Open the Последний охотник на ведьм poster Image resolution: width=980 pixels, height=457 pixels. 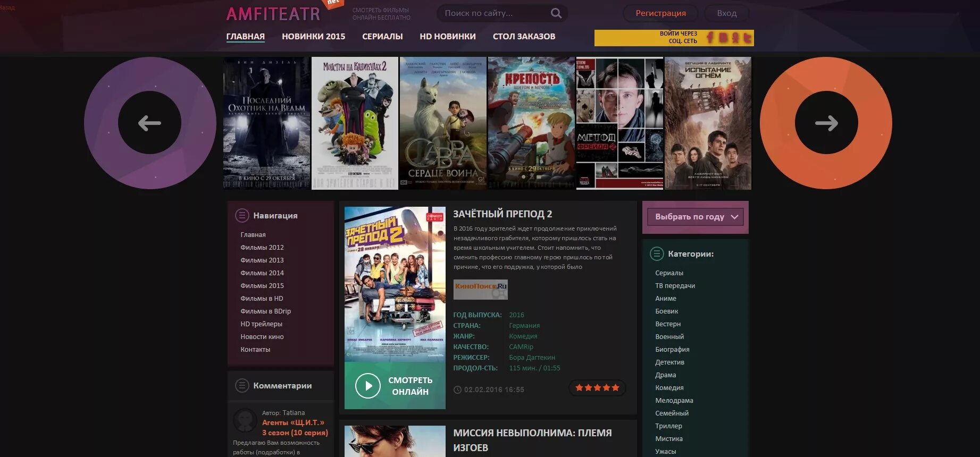[x=266, y=123]
